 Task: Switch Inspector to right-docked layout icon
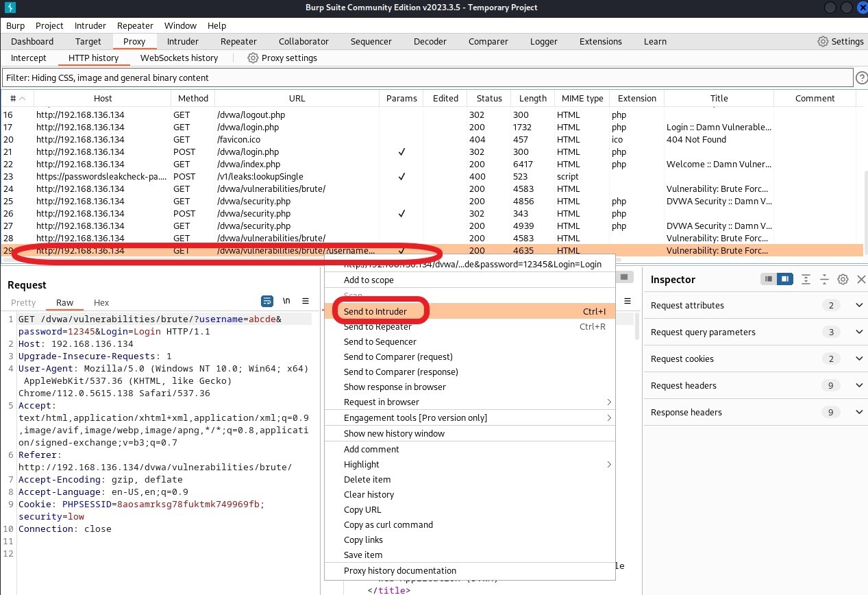pyautogui.click(x=785, y=279)
